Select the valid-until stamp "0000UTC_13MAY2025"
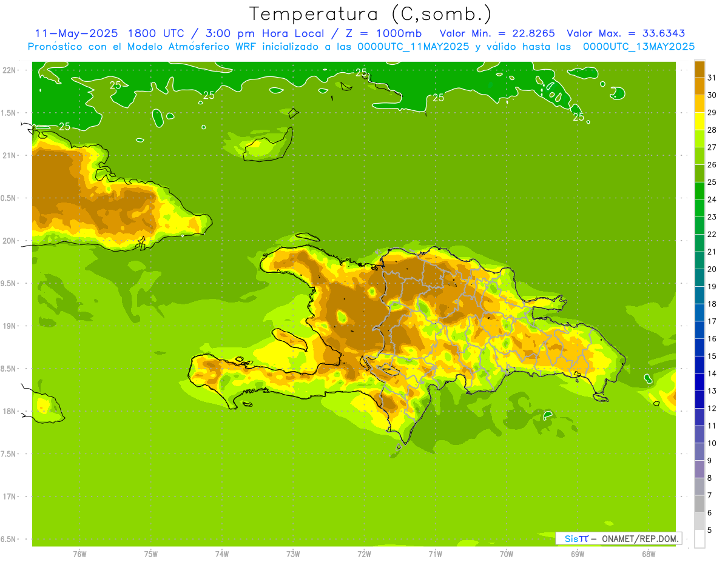Image resolution: width=728 pixels, height=562 pixels. click(x=639, y=47)
